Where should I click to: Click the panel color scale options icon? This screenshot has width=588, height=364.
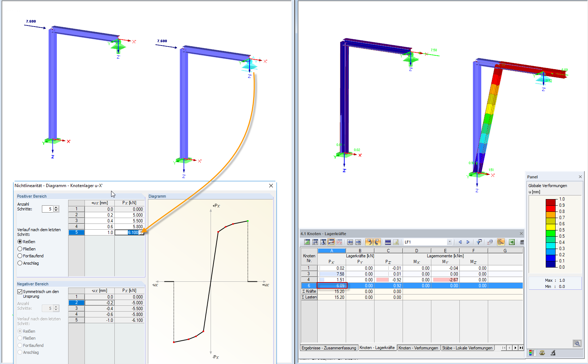click(532, 352)
